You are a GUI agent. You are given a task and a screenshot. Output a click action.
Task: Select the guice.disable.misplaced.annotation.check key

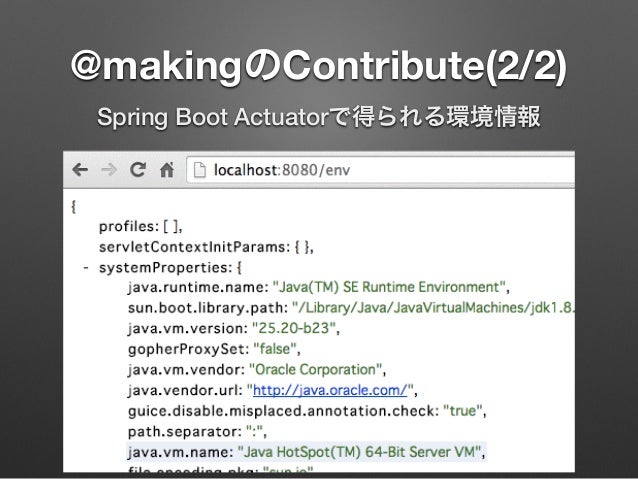pos(283,411)
